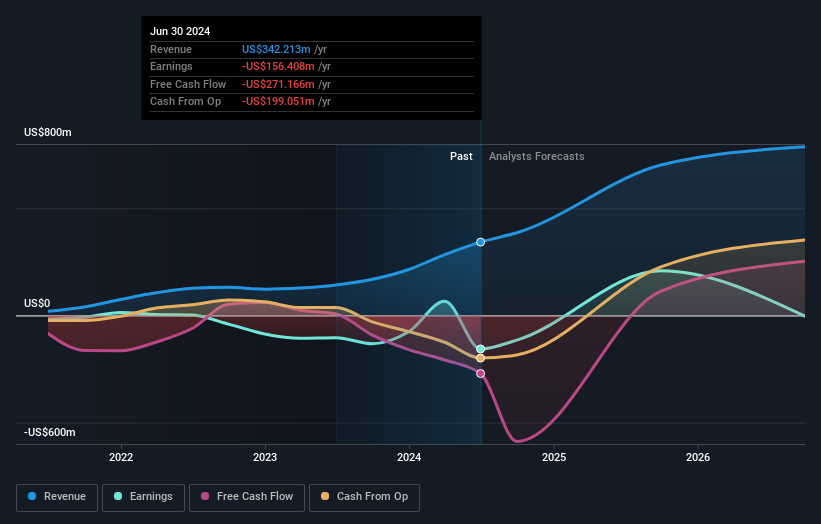
Task: Click the 2023 x-axis label
Action: [265, 457]
